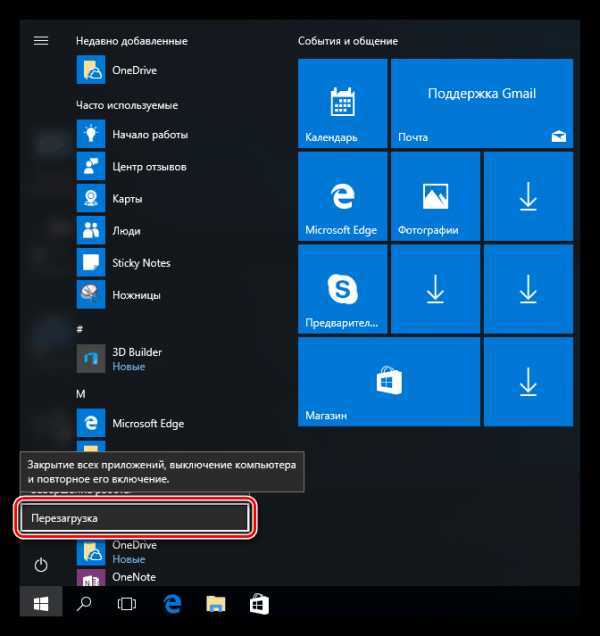This screenshot has width=600, height=636.
Task: Launch 3D Builder app
Action: coord(119,359)
